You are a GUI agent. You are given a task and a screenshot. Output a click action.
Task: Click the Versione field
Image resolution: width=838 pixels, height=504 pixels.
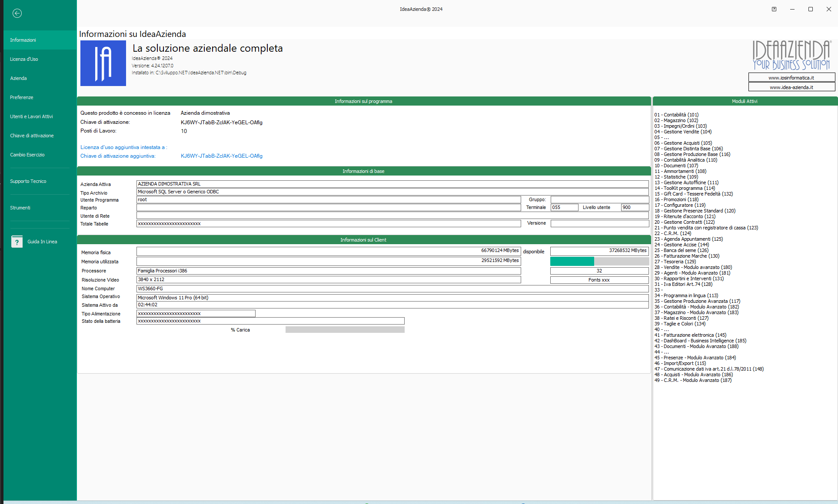(x=600, y=223)
